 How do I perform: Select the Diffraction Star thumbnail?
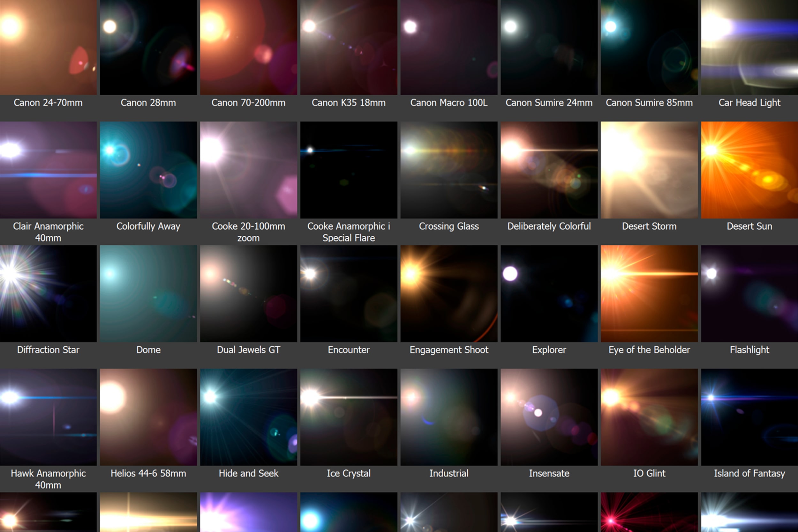(48, 293)
